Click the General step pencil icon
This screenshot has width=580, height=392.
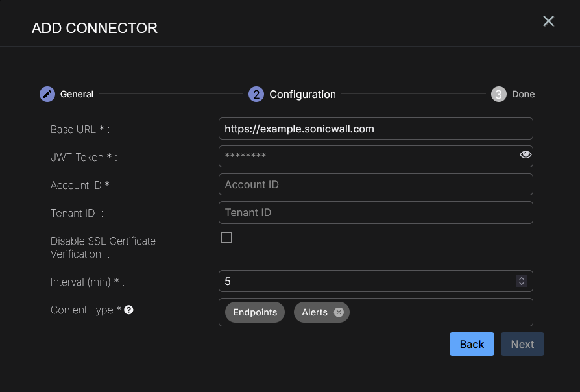(47, 94)
